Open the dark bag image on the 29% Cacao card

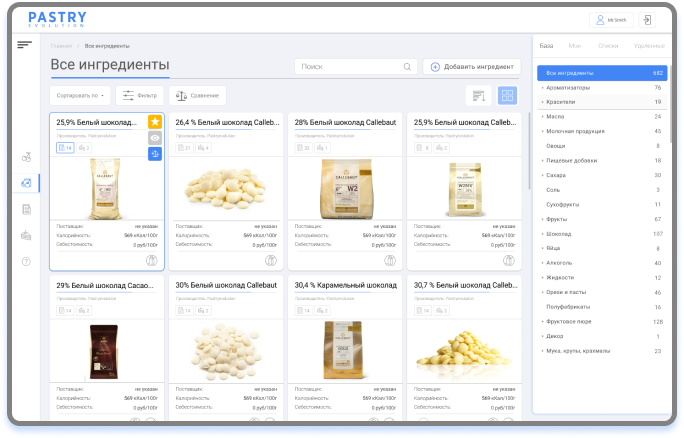(x=104, y=352)
